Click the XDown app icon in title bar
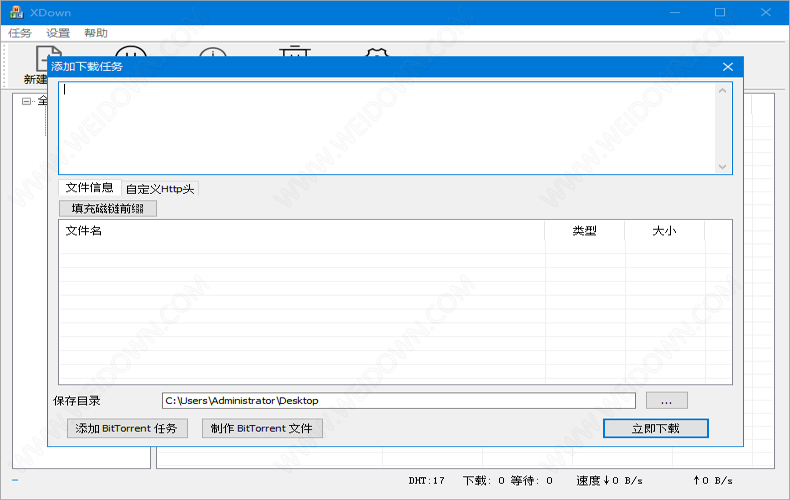Screen dimensions: 790x500 coord(17,12)
